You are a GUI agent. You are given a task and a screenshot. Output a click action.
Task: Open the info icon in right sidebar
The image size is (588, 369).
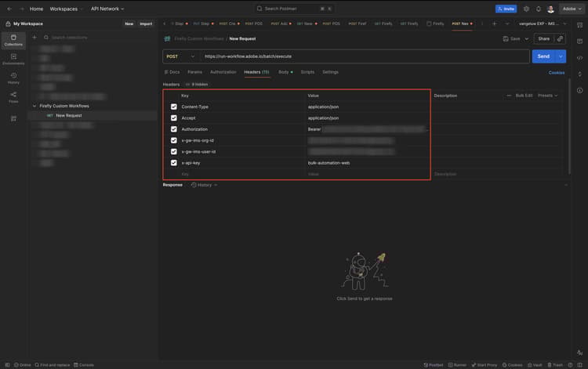pyautogui.click(x=579, y=90)
